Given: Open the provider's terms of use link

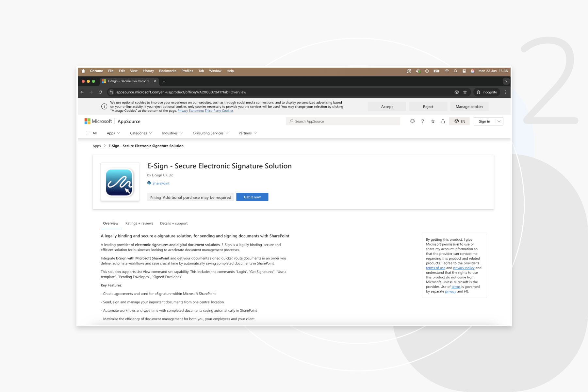Looking at the screenshot, I should coord(435,268).
